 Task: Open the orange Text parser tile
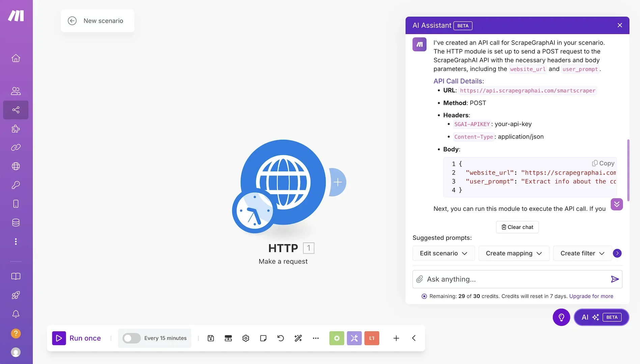[372, 338]
